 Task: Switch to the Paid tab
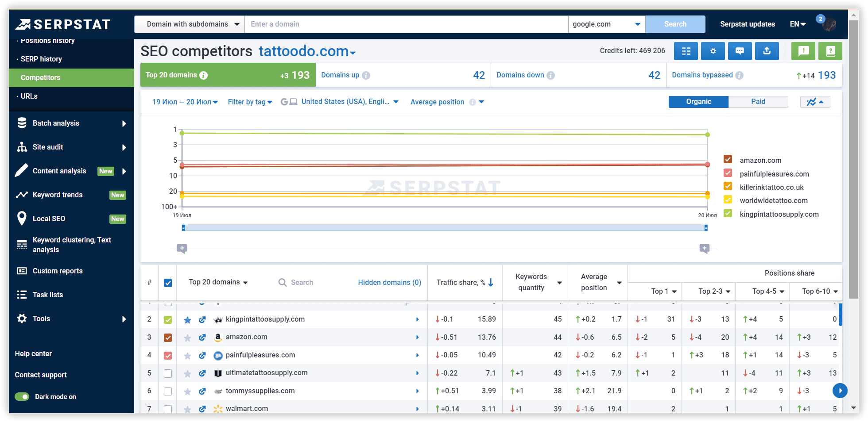[x=758, y=102]
